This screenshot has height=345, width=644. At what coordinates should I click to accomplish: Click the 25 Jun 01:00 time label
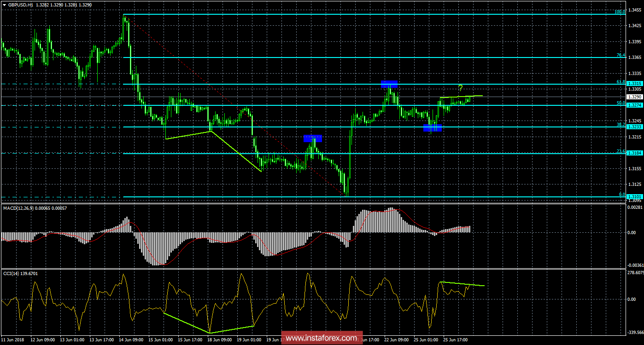[x=427, y=340]
